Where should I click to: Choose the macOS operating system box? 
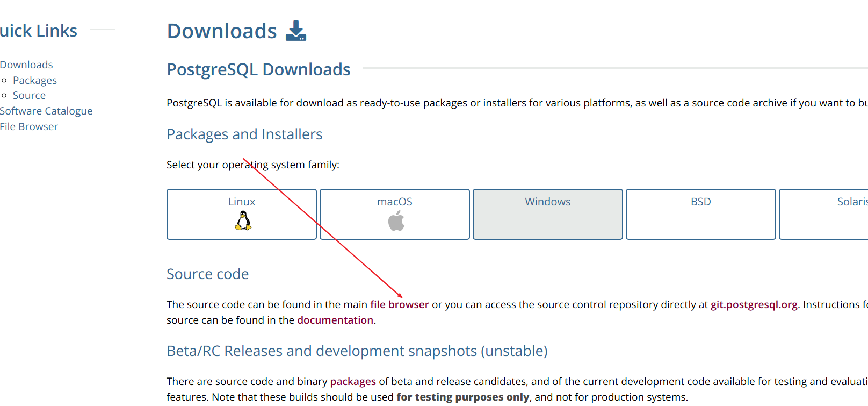tap(395, 214)
